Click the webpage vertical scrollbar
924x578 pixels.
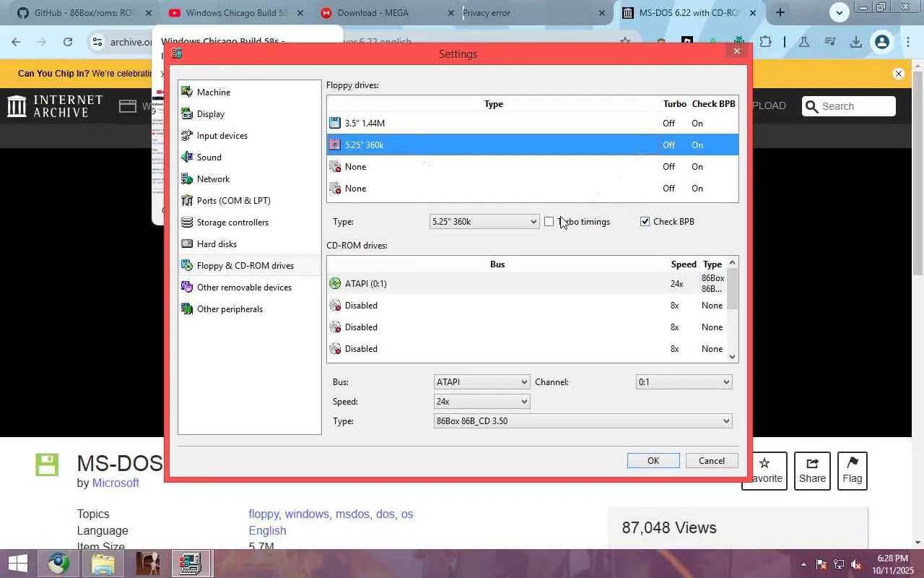(918, 173)
